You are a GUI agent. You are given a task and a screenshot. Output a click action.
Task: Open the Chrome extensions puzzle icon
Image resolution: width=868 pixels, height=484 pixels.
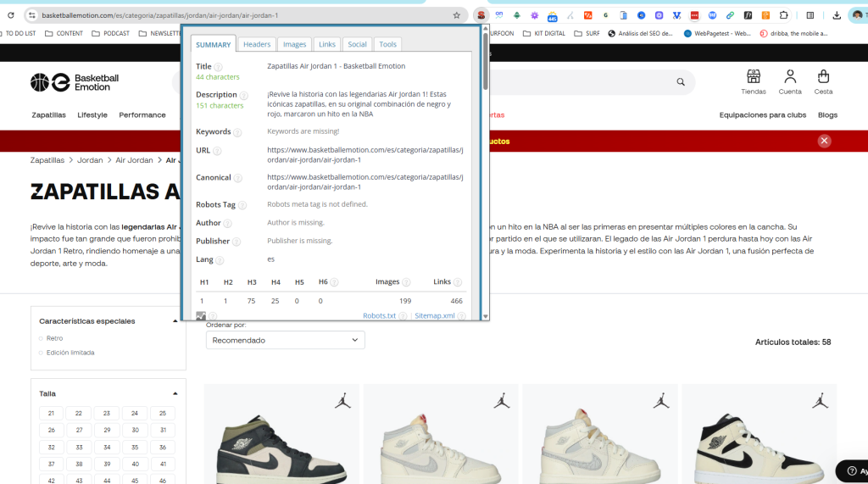[x=784, y=15]
